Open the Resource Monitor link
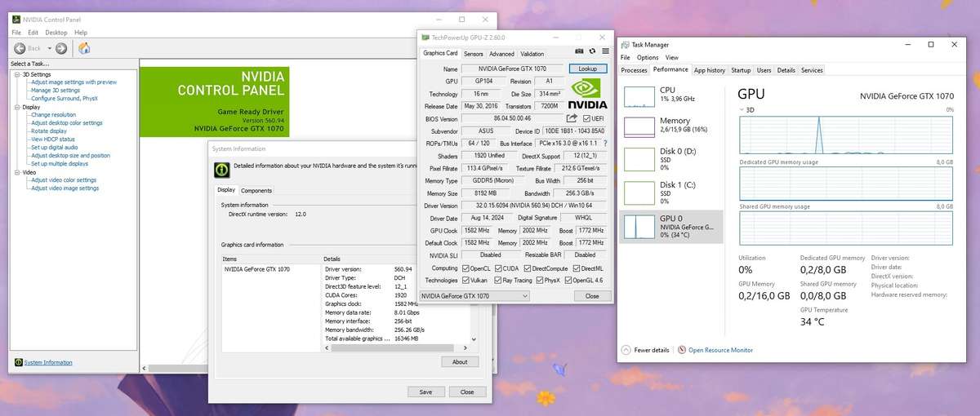The width and height of the screenshot is (980, 416). click(720, 350)
